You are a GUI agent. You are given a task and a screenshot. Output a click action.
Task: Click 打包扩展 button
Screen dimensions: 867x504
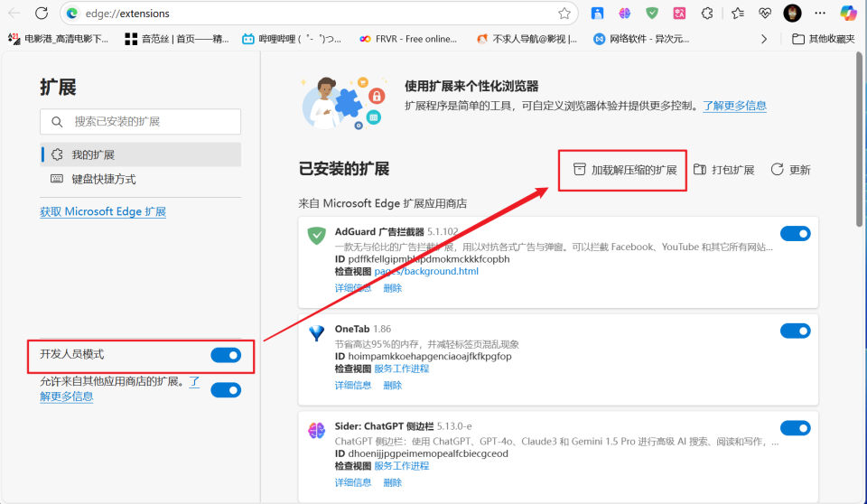pyautogui.click(x=723, y=170)
